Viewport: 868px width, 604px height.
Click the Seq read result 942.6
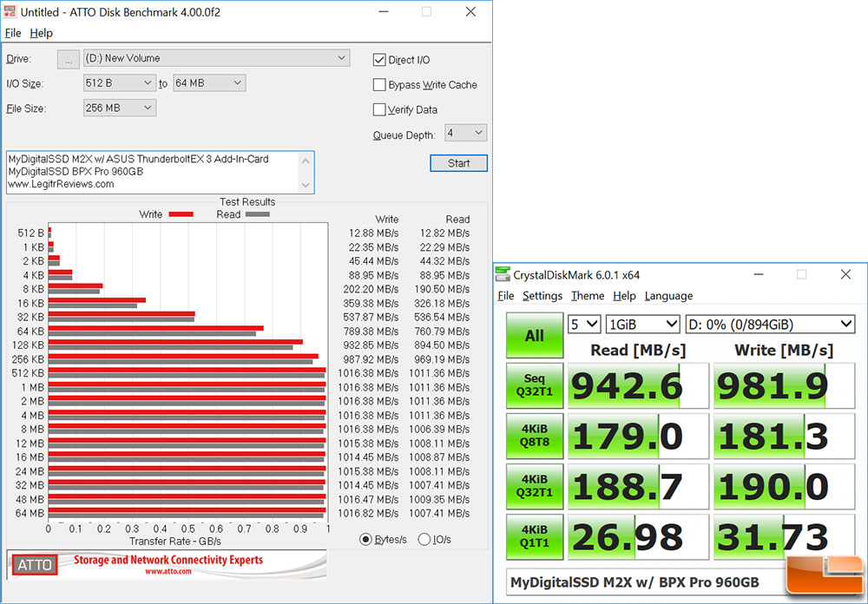(x=638, y=386)
